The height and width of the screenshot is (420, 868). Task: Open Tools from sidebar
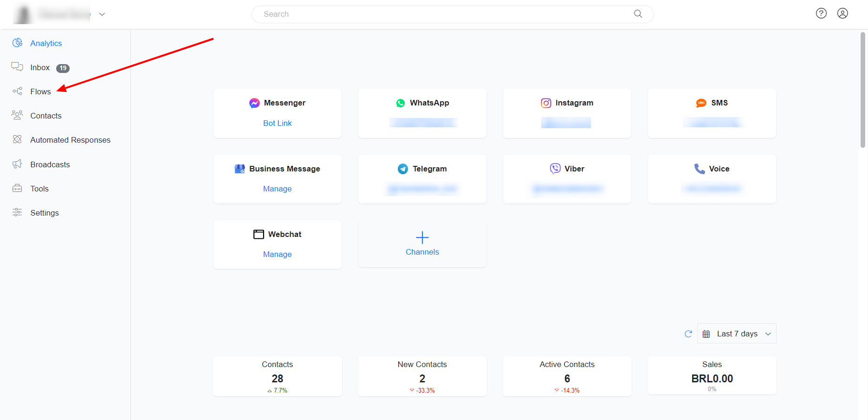[39, 189]
